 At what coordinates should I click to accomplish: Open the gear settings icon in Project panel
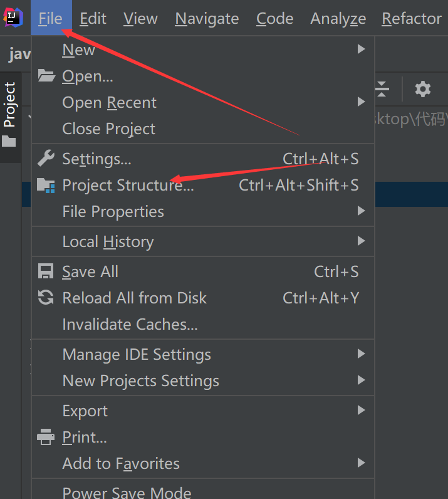(x=423, y=89)
